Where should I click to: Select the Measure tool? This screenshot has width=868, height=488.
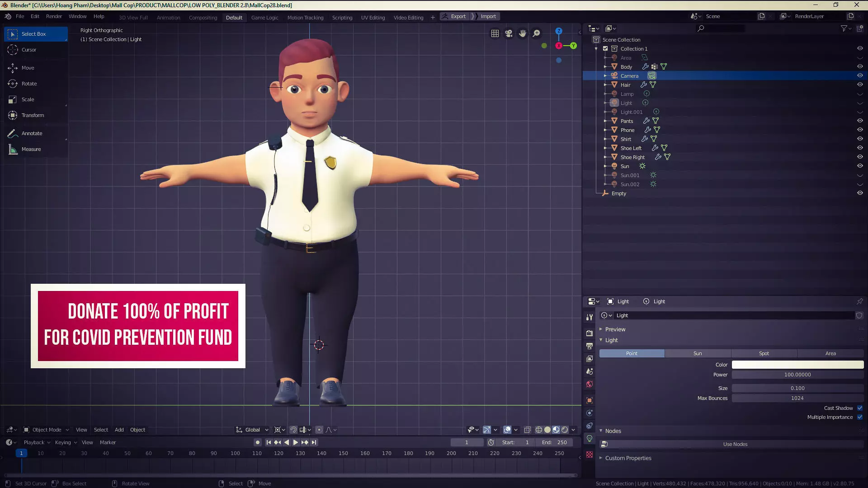[31, 149]
